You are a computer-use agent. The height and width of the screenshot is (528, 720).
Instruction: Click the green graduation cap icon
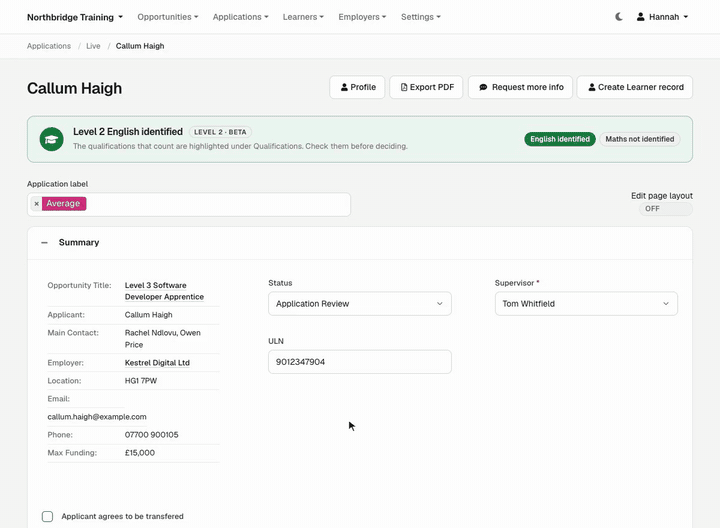tap(51, 139)
